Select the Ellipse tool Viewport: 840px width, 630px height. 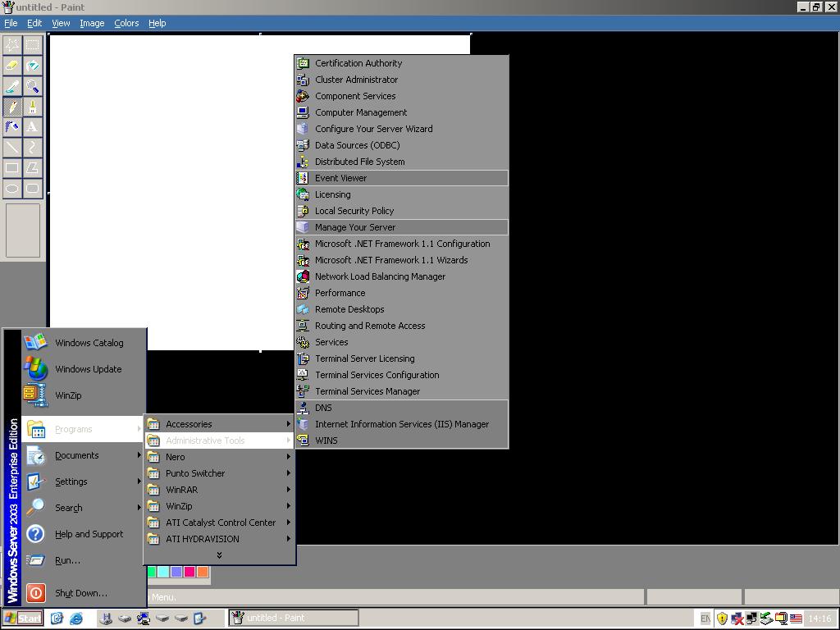coord(12,188)
